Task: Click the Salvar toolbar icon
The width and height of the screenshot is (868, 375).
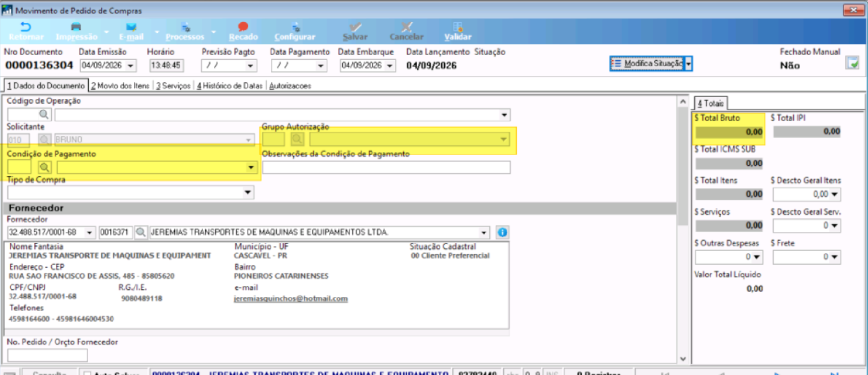Action: (x=355, y=32)
